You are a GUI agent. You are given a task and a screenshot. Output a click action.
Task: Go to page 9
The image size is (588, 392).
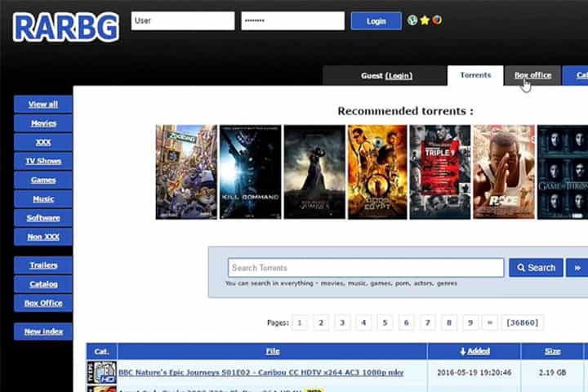tap(470, 323)
